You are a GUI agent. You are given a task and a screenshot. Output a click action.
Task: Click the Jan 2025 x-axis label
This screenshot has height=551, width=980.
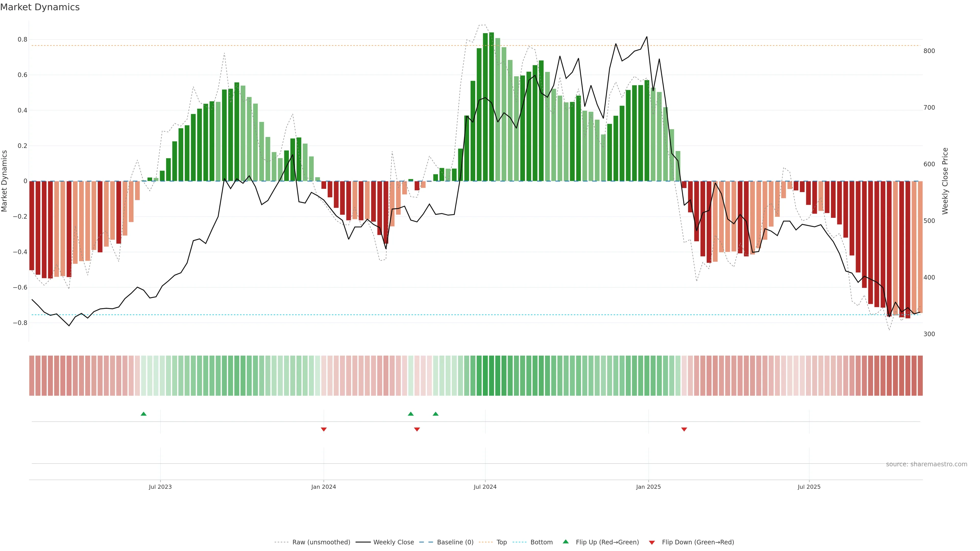point(648,487)
